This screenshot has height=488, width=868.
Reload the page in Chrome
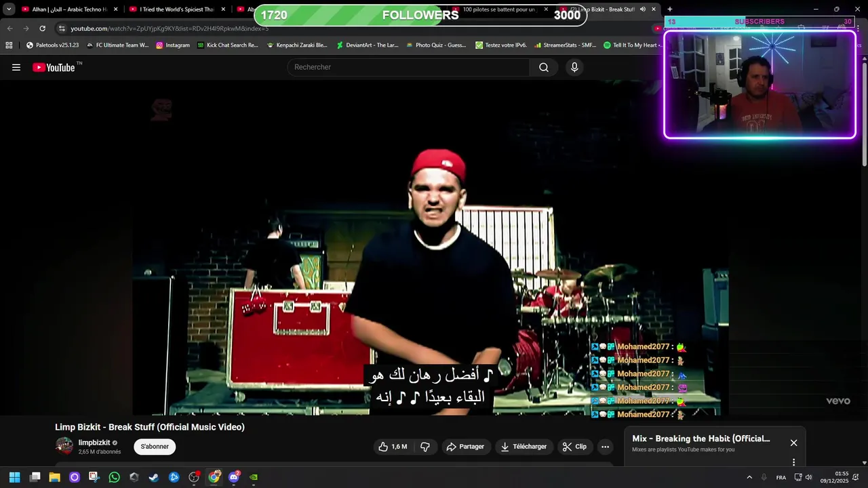point(42,28)
